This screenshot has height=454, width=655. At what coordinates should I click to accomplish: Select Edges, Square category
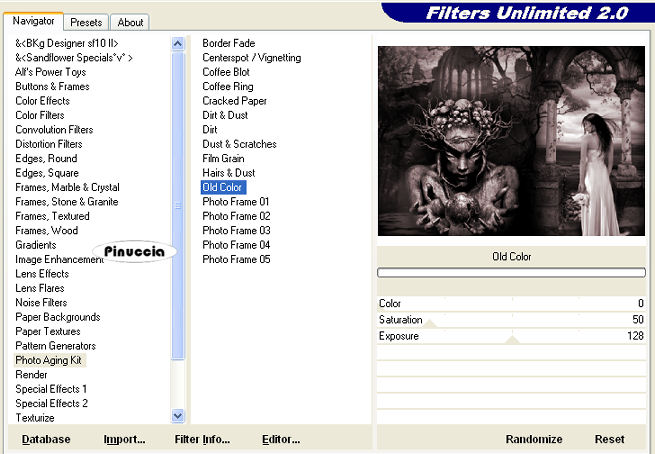tap(47, 173)
